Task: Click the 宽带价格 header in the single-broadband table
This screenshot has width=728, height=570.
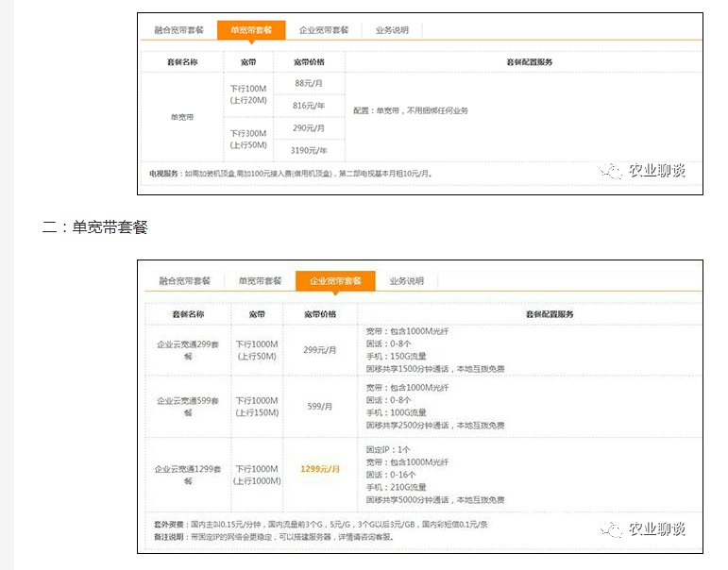Action: pos(309,61)
